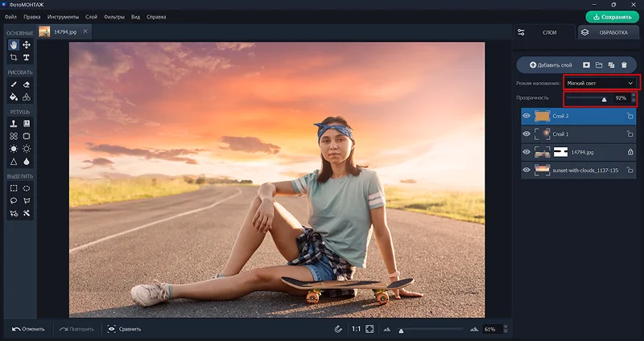
Task: Close the 14794.jpg document tab
Action: click(85, 31)
